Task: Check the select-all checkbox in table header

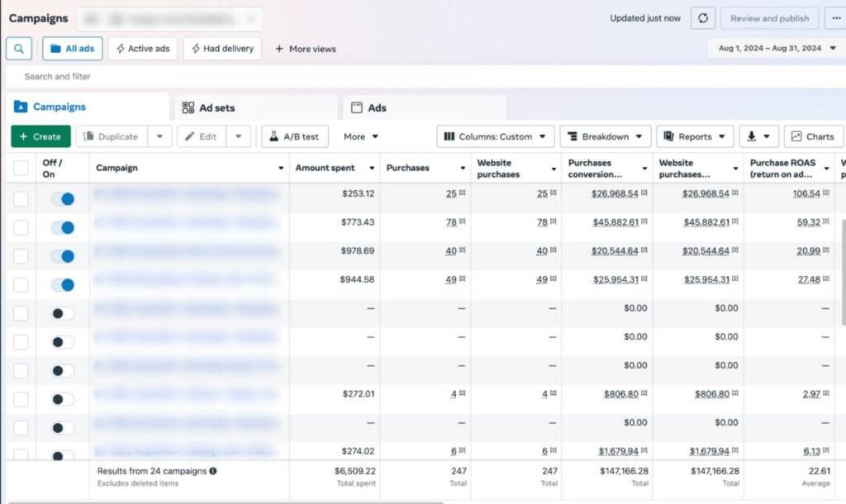Action: [21, 168]
